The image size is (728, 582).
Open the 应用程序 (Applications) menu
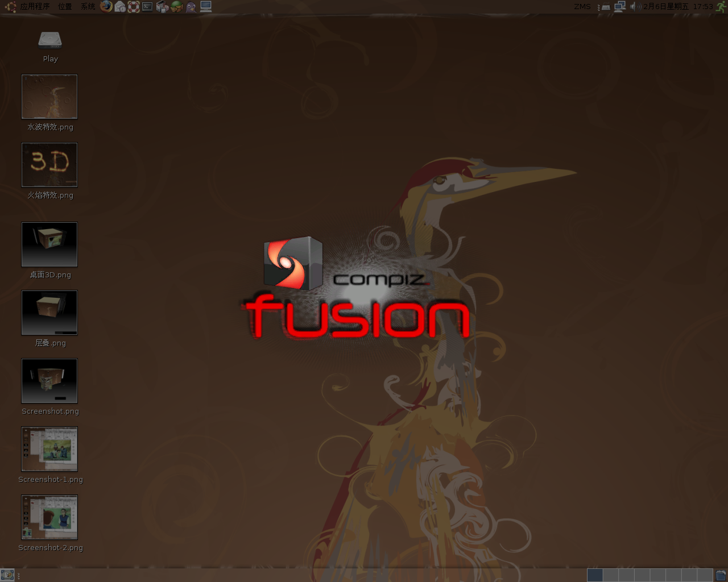click(35, 7)
